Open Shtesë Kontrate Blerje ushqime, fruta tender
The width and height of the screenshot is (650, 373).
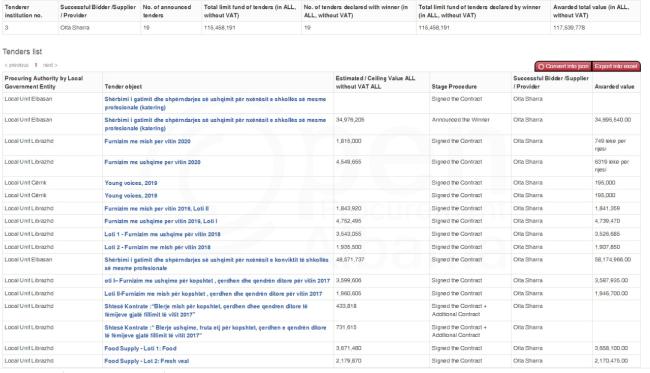coord(215,332)
